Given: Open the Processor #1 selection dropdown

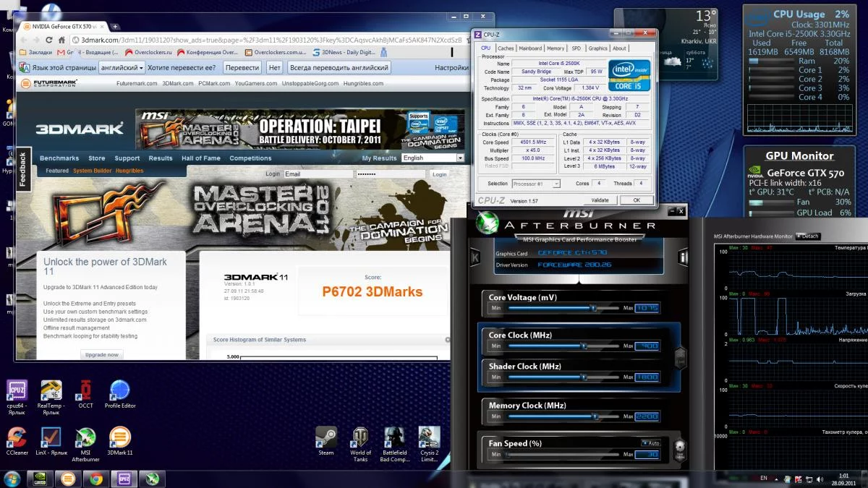Looking at the screenshot, I should 536,184.
